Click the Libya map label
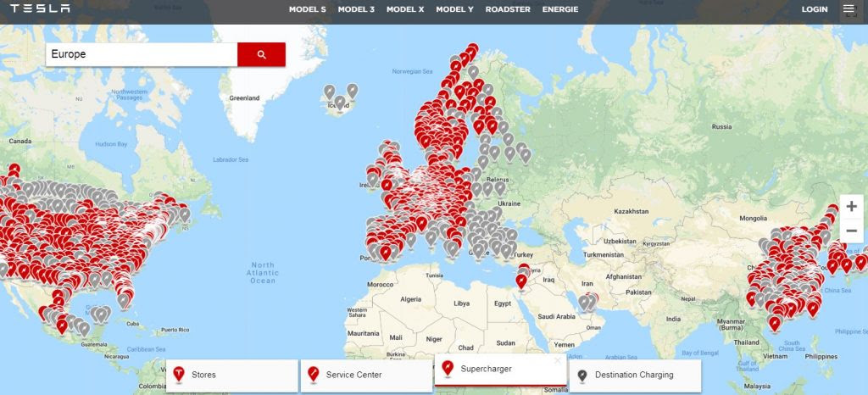The height and width of the screenshot is (395, 868). (461, 303)
